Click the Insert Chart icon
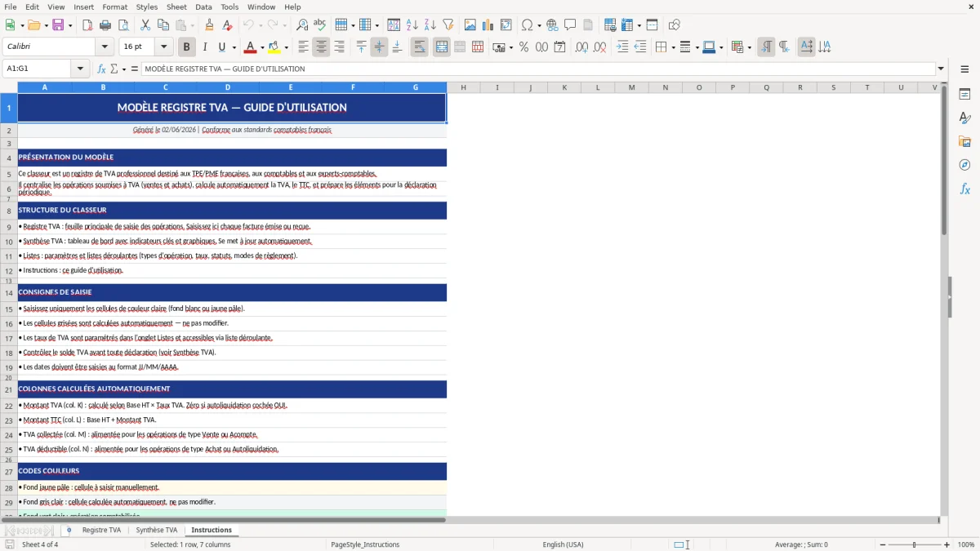980x551 pixels. [488, 25]
